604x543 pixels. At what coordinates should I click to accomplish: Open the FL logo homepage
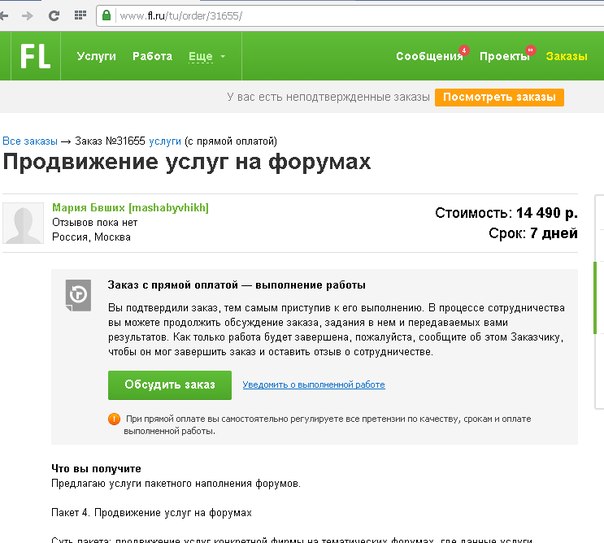click(x=35, y=57)
